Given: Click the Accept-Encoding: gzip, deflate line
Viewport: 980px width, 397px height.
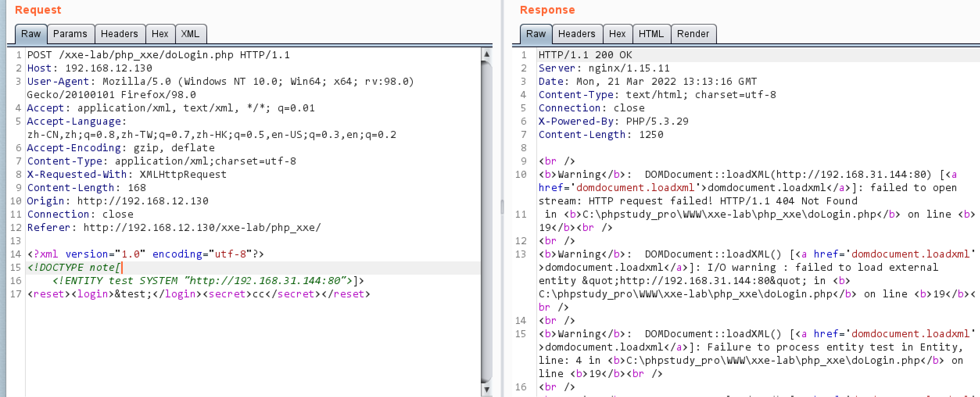Looking at the screenshot, I should point(121,148).
